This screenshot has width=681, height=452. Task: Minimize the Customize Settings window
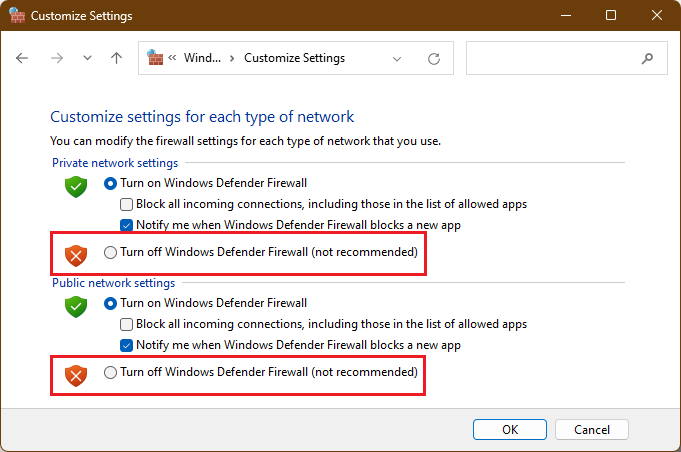click(x=566, y=15)
